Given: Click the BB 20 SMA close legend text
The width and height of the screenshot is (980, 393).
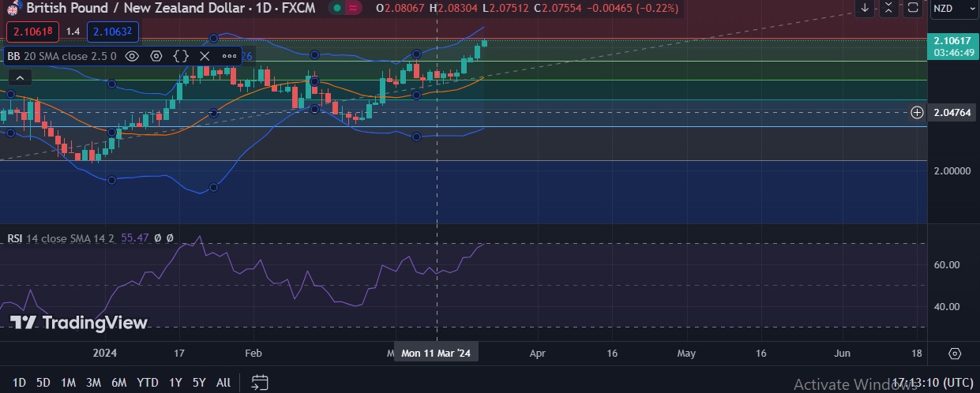Looking at the screenshot, I should (62, 56).
